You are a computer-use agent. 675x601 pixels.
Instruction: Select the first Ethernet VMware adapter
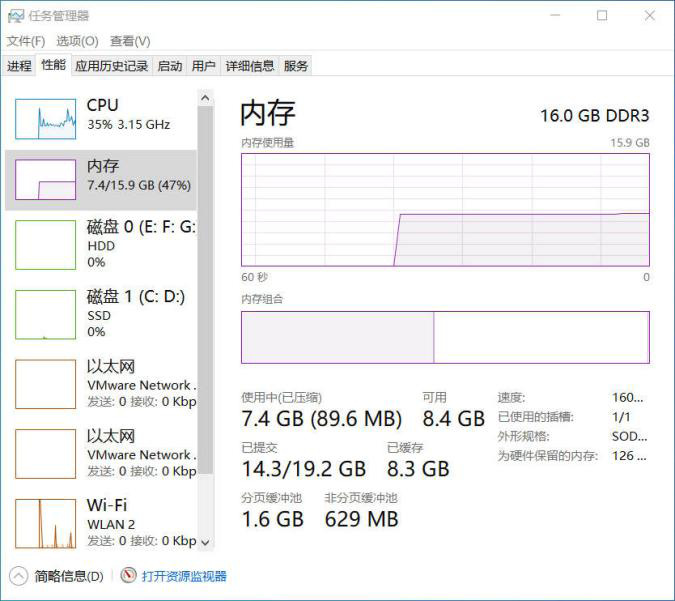click(45, 384)
